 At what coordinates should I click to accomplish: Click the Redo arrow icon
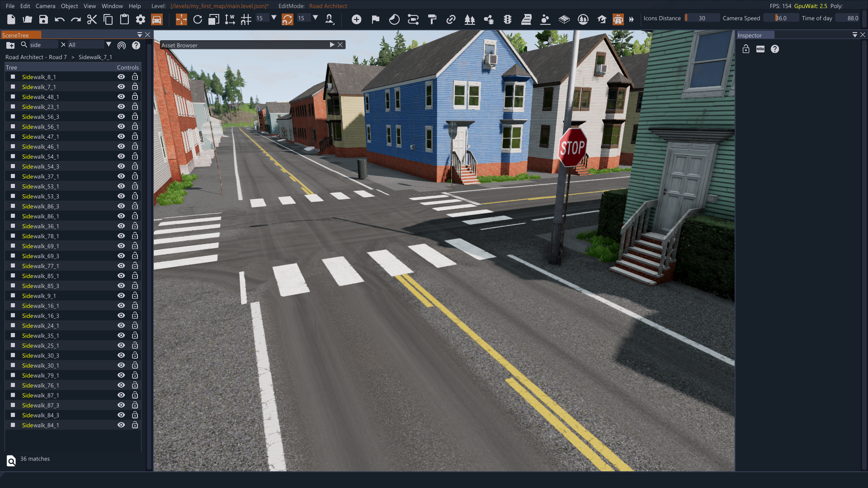coord(76,19)
